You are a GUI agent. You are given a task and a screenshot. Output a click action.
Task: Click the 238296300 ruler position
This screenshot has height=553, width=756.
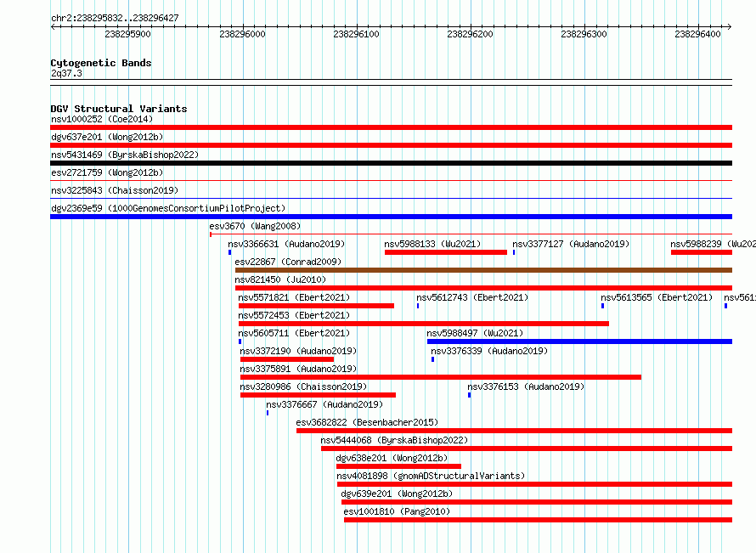point(584,34)
